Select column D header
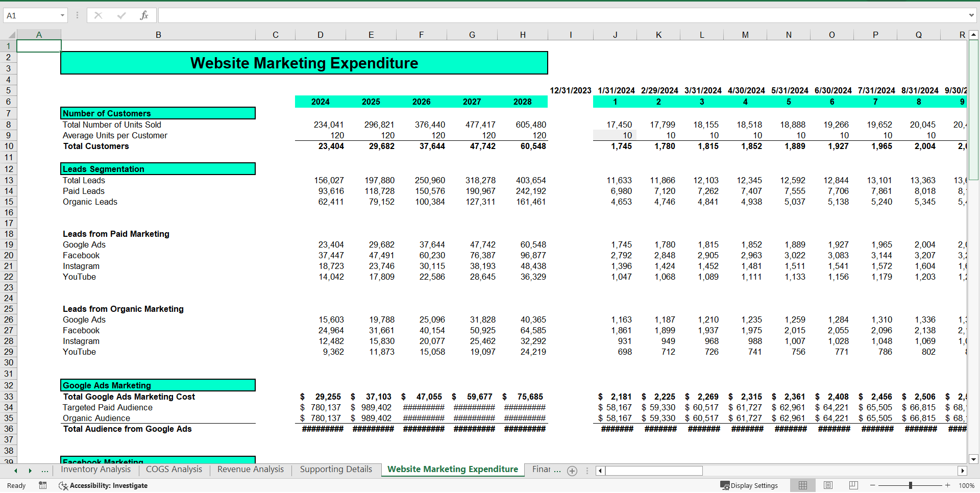Screen dimensions: 980x493 321,35
